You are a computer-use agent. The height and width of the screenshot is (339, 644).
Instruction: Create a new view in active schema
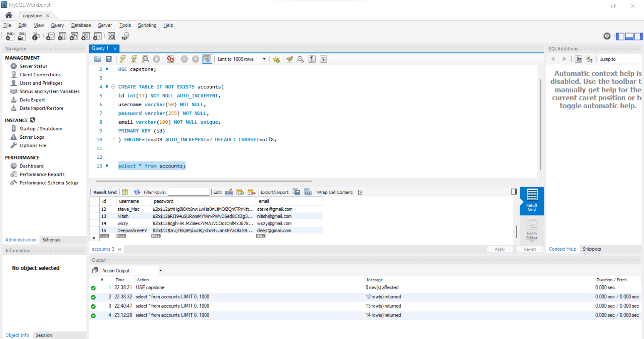click(74, 36)
